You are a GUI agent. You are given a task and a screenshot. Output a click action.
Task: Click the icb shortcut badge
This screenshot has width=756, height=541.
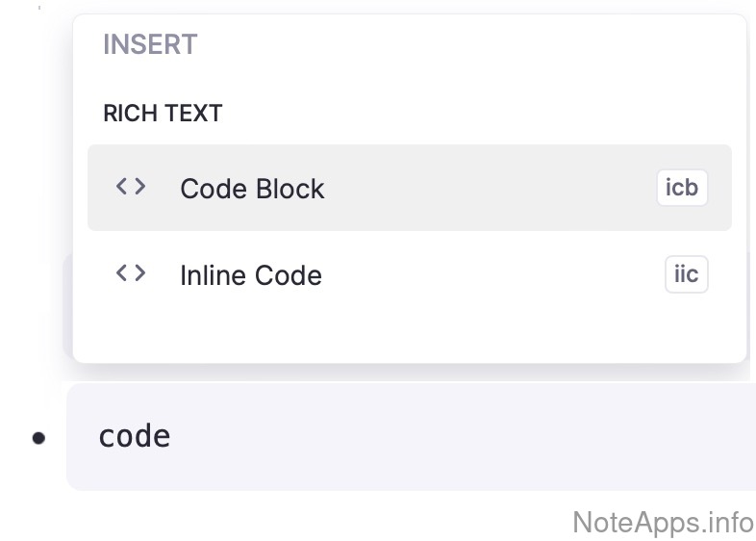coord(682,188)
